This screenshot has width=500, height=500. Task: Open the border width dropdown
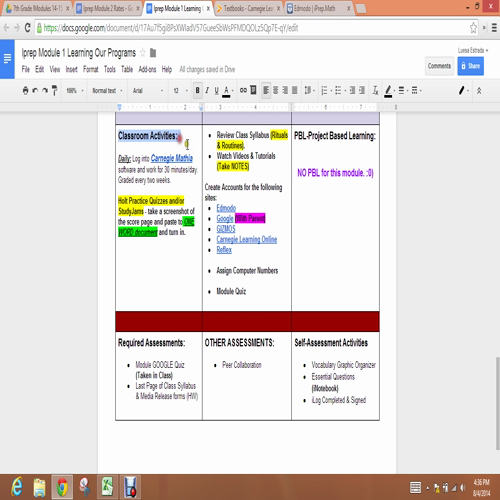tap(403, 90)
